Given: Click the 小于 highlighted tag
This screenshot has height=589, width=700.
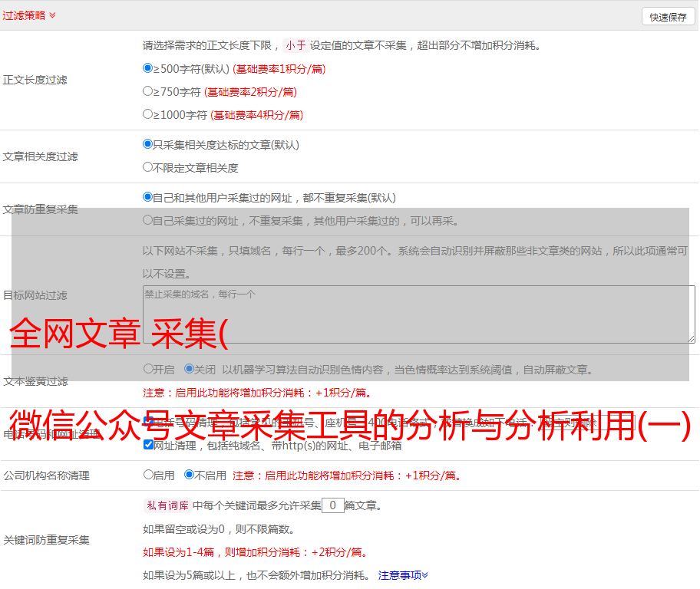Looking at the screenshot, I should pos(296,45).
